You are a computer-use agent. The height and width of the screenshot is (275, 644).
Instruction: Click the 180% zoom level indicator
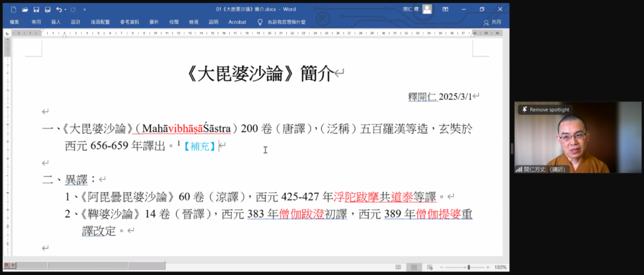[499, 267]
